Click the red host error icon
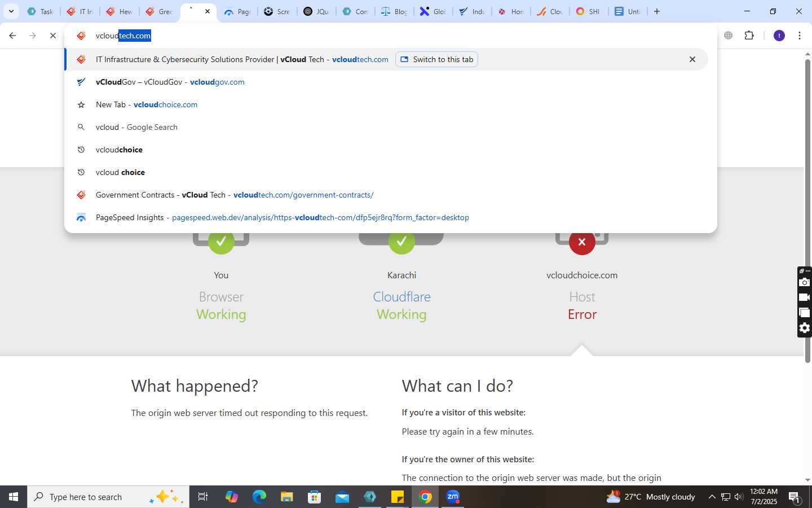812x508 pixels. [x=582, y=242]
